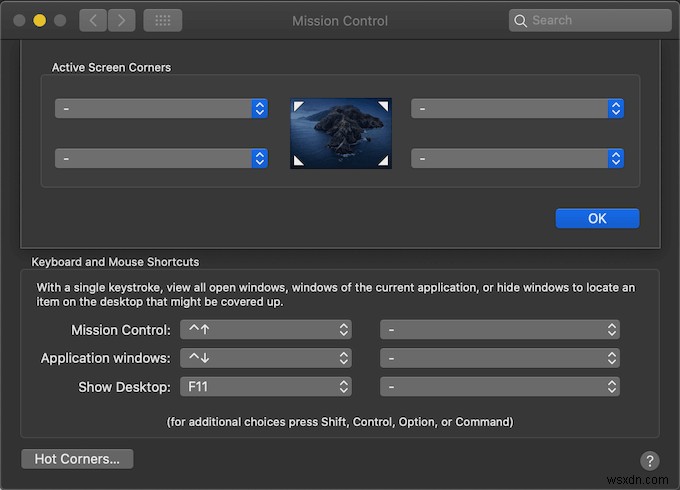Screen dimensions: 680x490
Task: Open Show Desktop mouse shortcut dropdown
Action: (x=500, y=387)
